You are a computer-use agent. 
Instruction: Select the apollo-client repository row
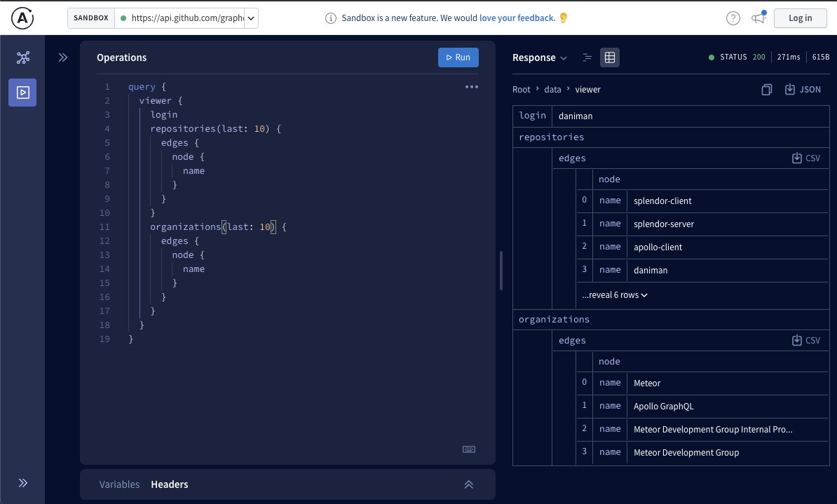tap(702, 247)
